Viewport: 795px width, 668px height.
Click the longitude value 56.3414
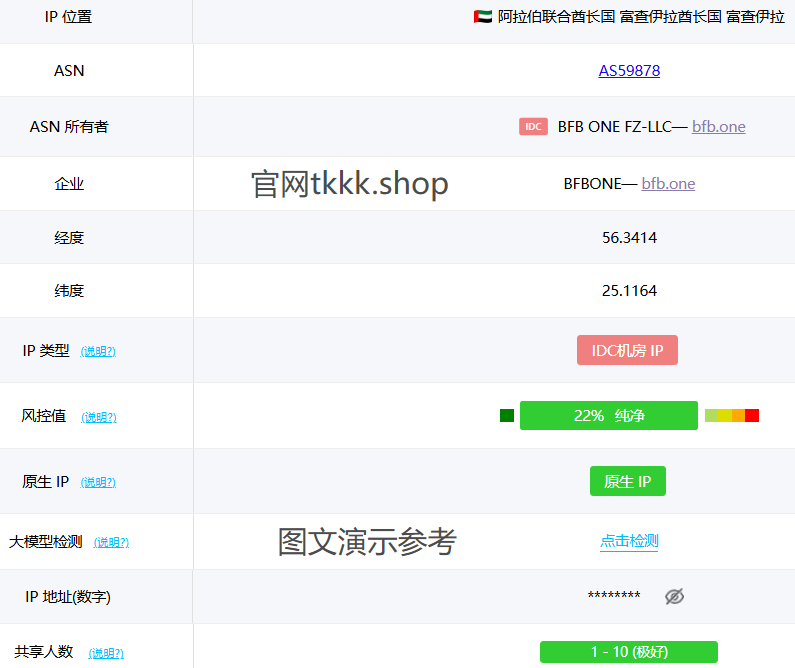(629, 238)
